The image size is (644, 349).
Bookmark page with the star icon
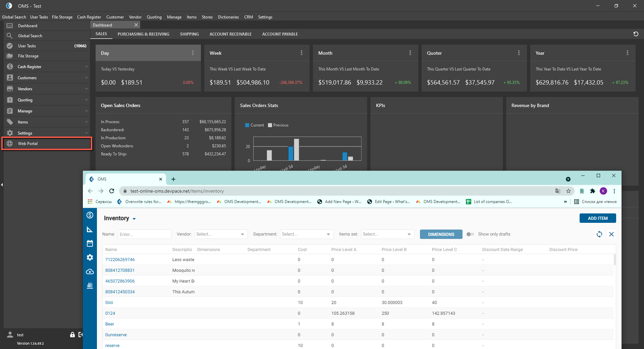click(569, 191)
